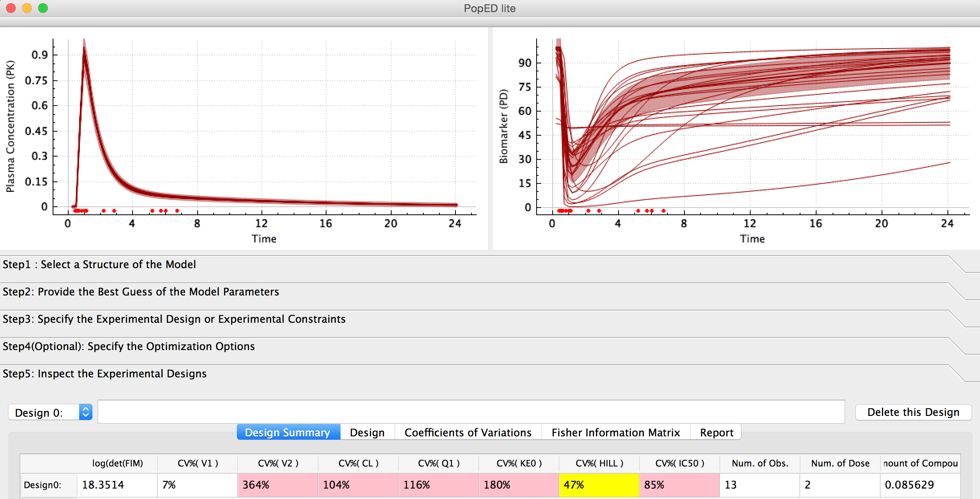Screen dimensions: 980x499
Task: Click the Delete this Design button
Action: point(913,412)
